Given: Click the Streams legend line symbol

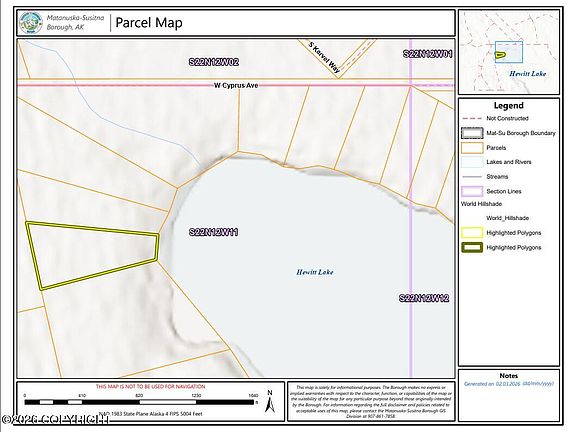Looking at the screenshot, I should [472, 177].
